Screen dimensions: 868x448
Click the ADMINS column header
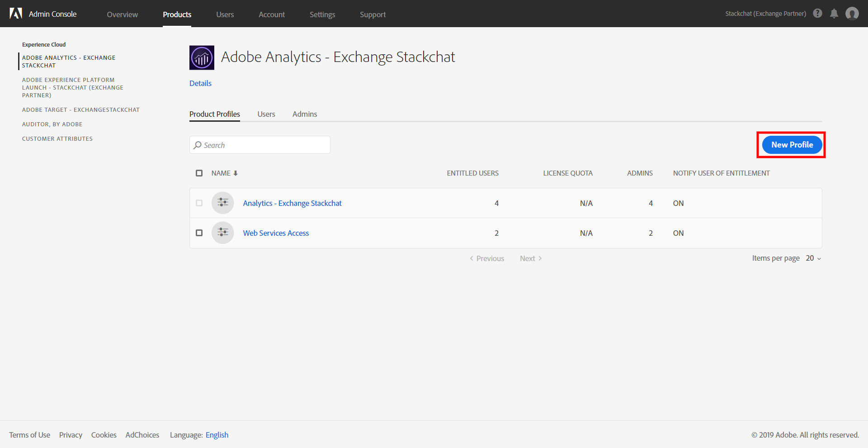pos(640,173)
